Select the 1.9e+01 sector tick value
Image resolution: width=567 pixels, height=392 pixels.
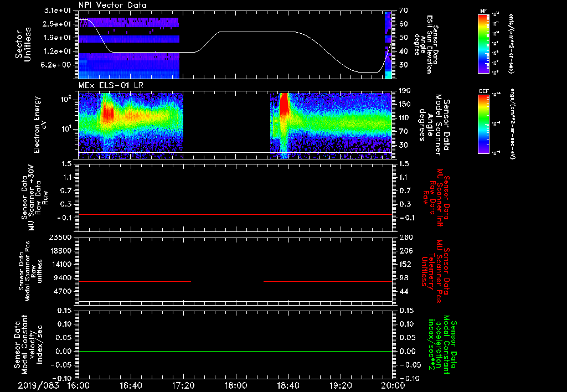57,38
